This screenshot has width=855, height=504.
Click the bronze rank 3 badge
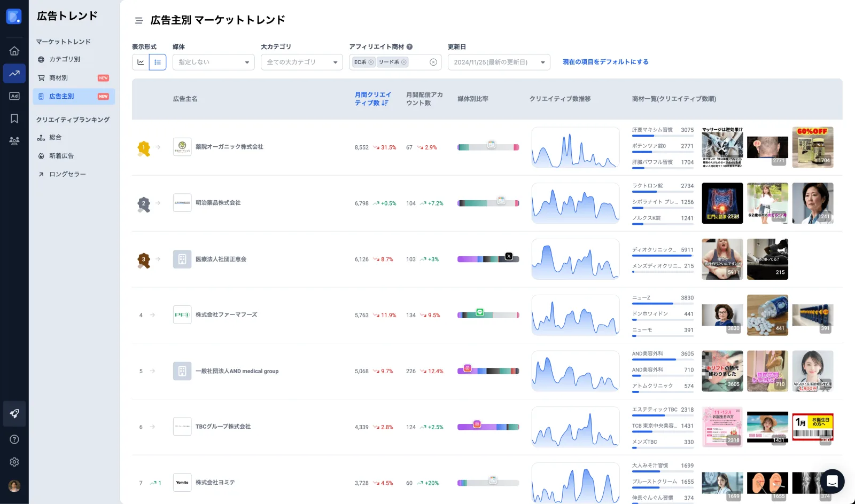click(143, 260)
